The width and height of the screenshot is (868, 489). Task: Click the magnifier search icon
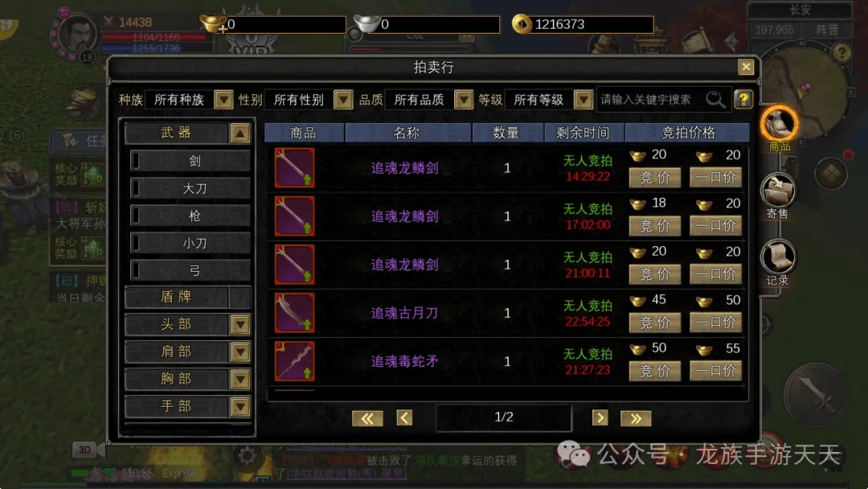(x=714, y=100)
